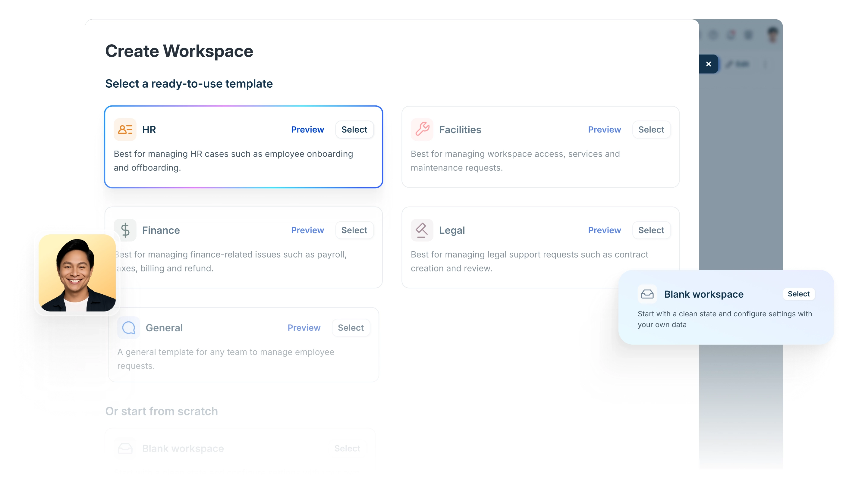This screenshot has width=868, height=488.
Task: Select the Facilities template
Action: pyautogui.click(x=651, y=129)
